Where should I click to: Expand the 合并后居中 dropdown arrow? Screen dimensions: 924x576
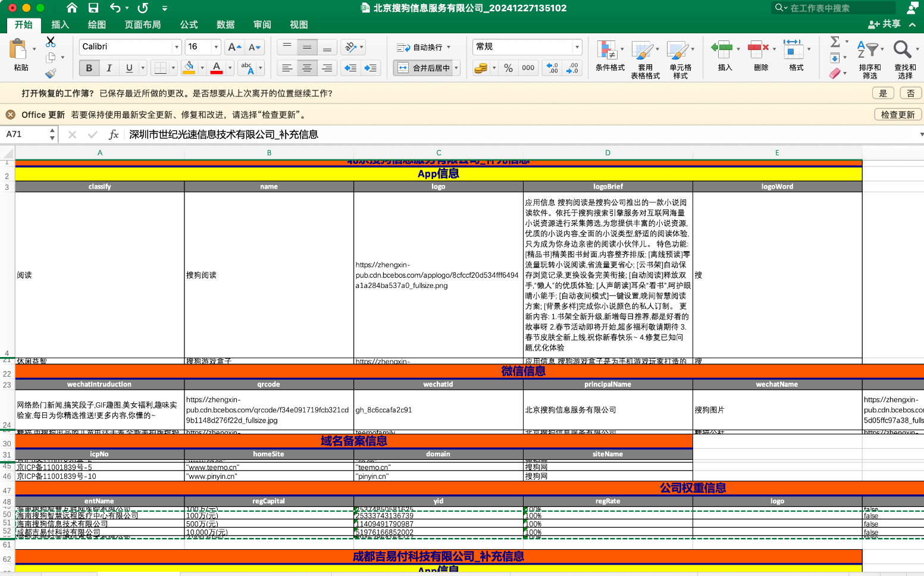point(456,68)
